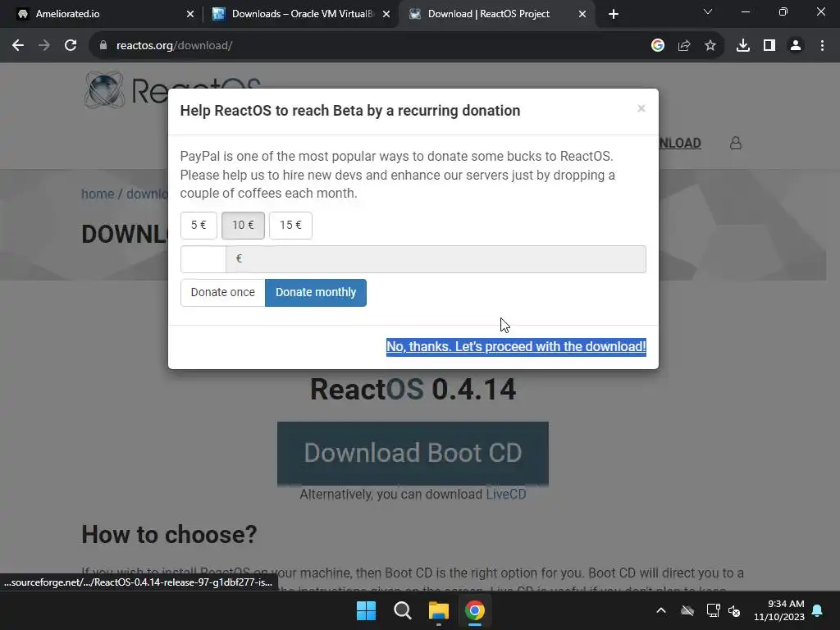
Task: Open Chrome downloads tray icon
Action: point(743,46)
